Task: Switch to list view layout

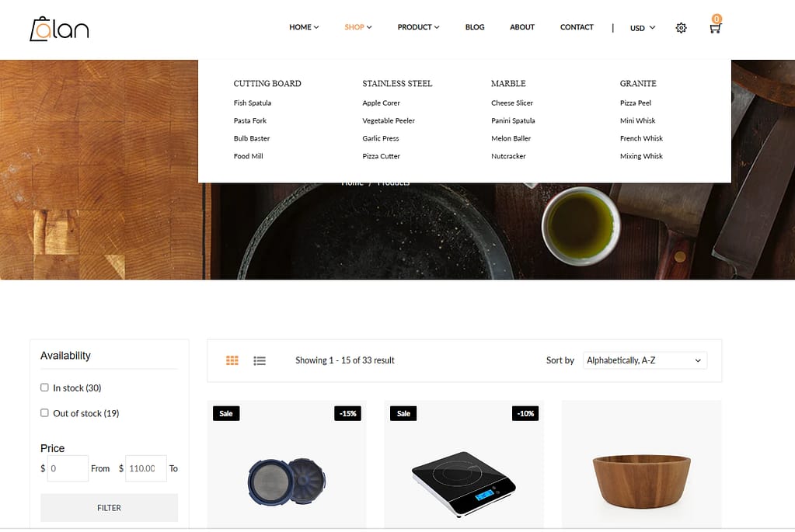Action: tap(260, 360)
